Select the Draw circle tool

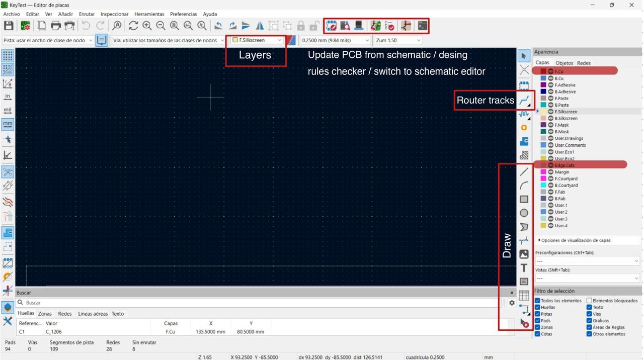(524, 213)
